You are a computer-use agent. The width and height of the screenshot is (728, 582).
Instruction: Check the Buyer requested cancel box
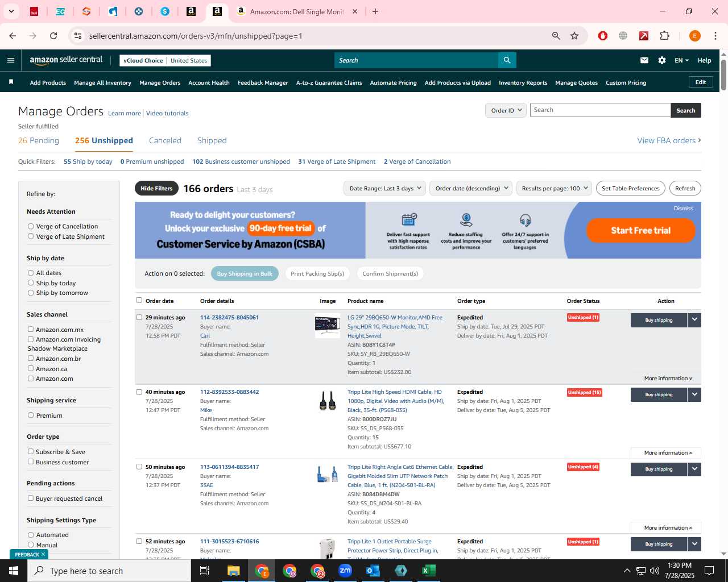tap(31, 498)
